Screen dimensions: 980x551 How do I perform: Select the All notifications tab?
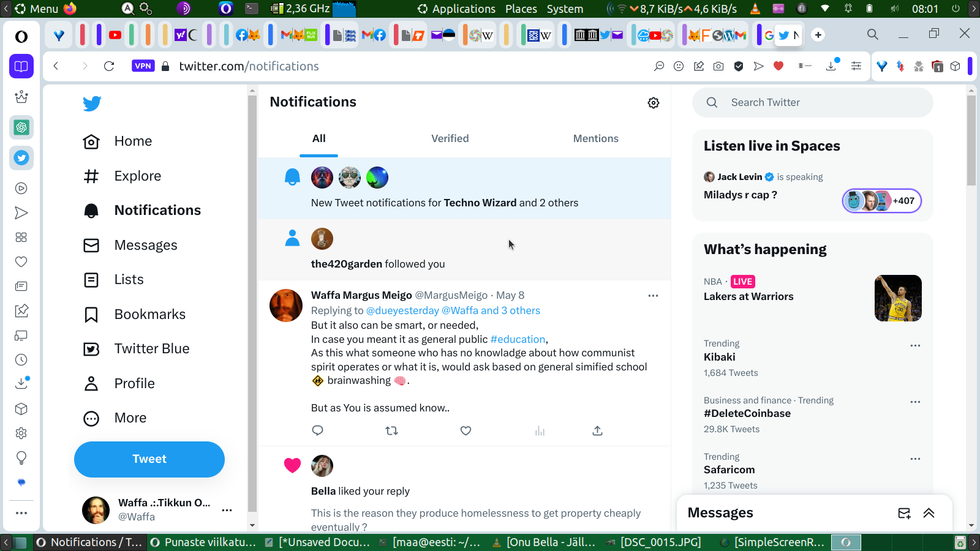pyautogui.click(x=319, y=139)
